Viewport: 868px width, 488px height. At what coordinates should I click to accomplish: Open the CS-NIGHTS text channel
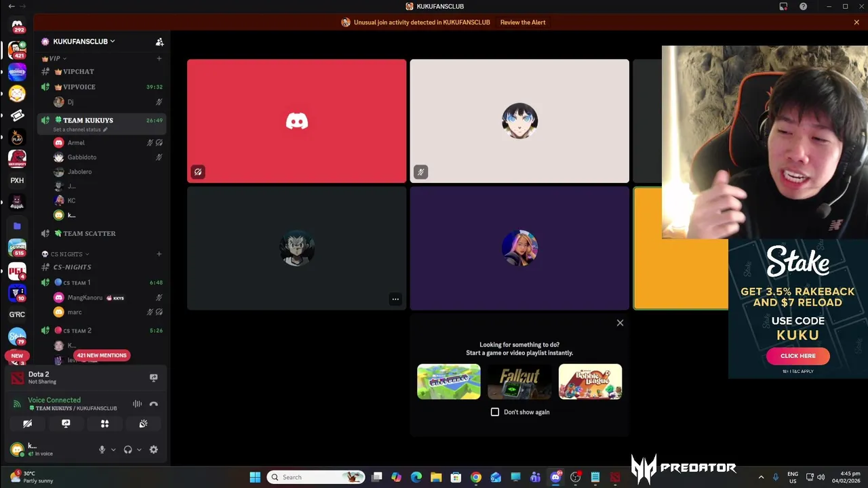pos(102,267)
